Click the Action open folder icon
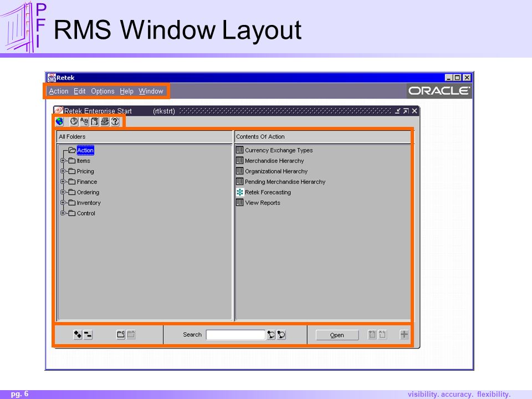The image size is (532, 399). [71, 150]
